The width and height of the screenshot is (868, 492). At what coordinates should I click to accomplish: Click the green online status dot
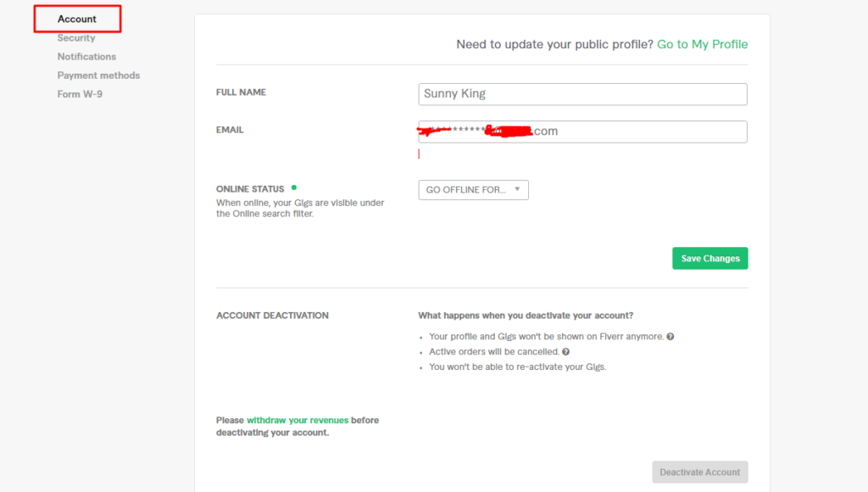(294, 187)
